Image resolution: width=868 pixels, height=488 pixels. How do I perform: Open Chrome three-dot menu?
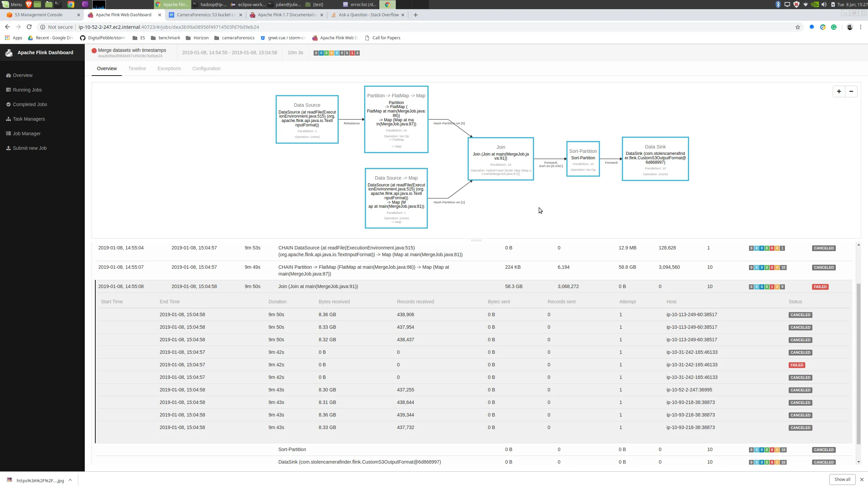tap(861, 27)
